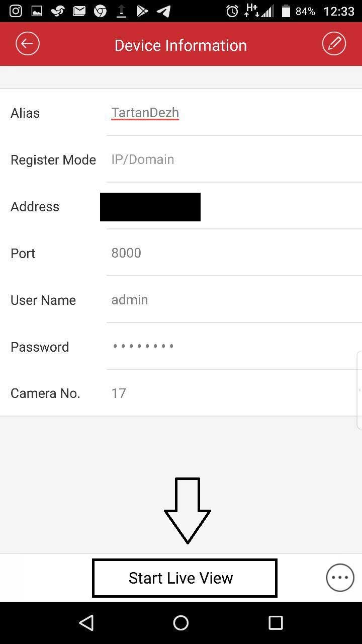Tap the Android home circle button
Image resolution: width=362 pixels, height=644 pixels.
click(181, 623)
